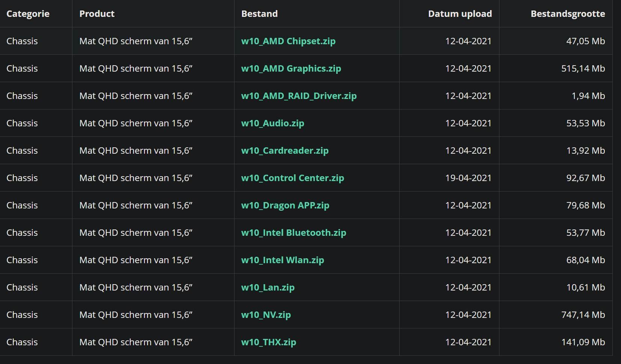Click the Categorie column header
The image size is (621, 364).
(28, 14)
